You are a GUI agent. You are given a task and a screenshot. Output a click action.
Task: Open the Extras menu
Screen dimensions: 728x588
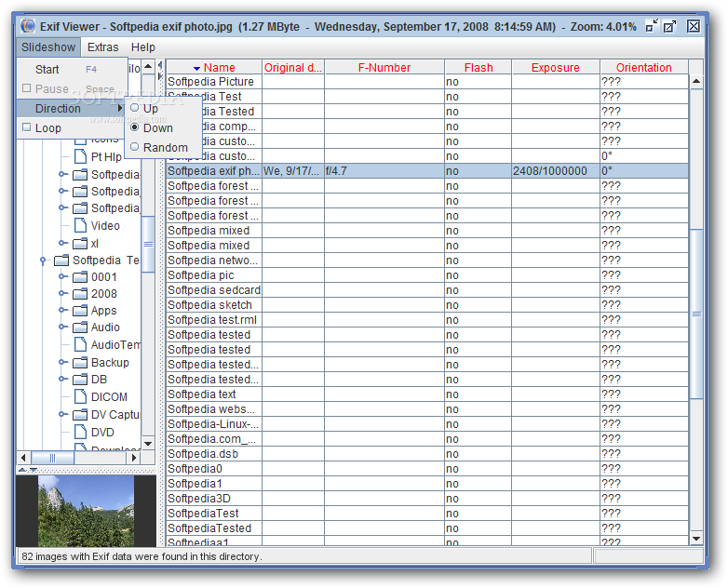pos(102,47)
